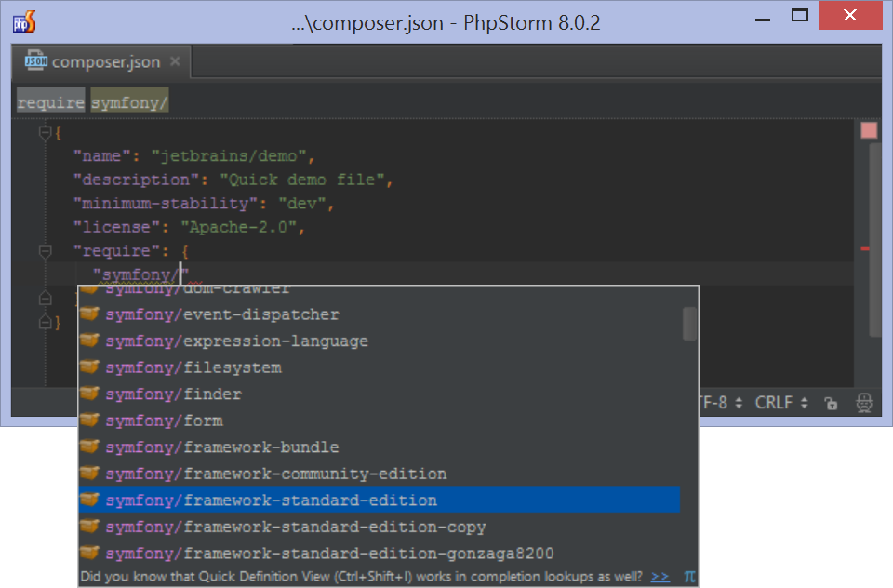Maximize the PhpStorm window
Image resolution: width=893 pixels, height=588 pixels.
pyautogui.click(x=800, y=16)
